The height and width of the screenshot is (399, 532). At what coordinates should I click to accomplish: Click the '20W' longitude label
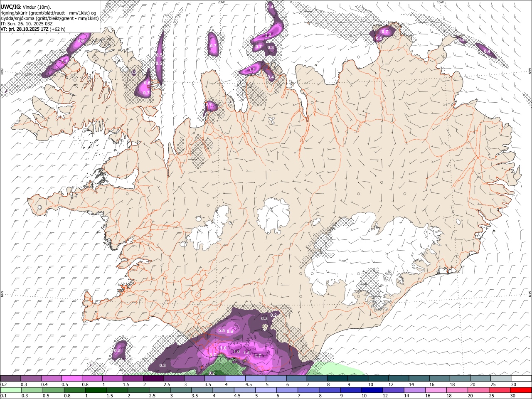[221, 2]
